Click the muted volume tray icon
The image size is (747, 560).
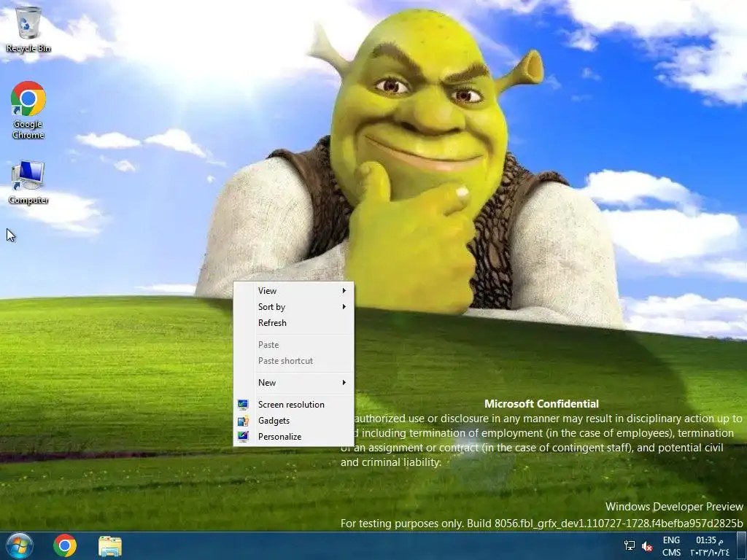[647, 546]
